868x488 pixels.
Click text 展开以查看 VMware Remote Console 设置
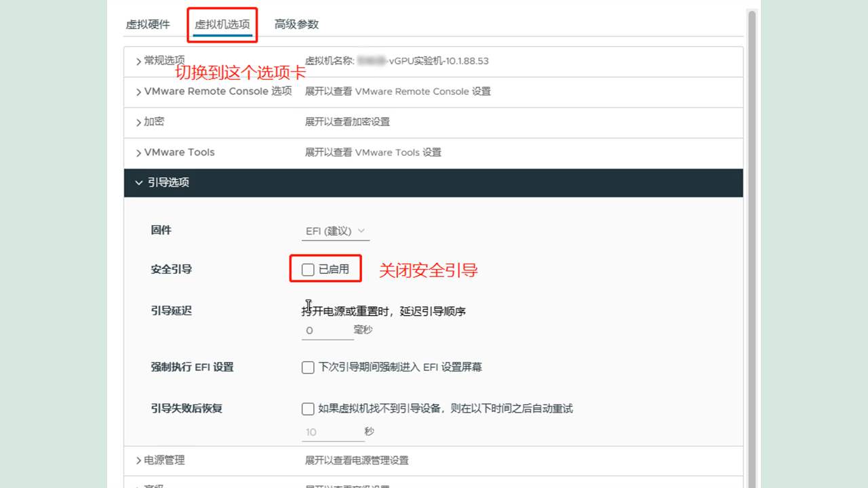tap(397, 91)
